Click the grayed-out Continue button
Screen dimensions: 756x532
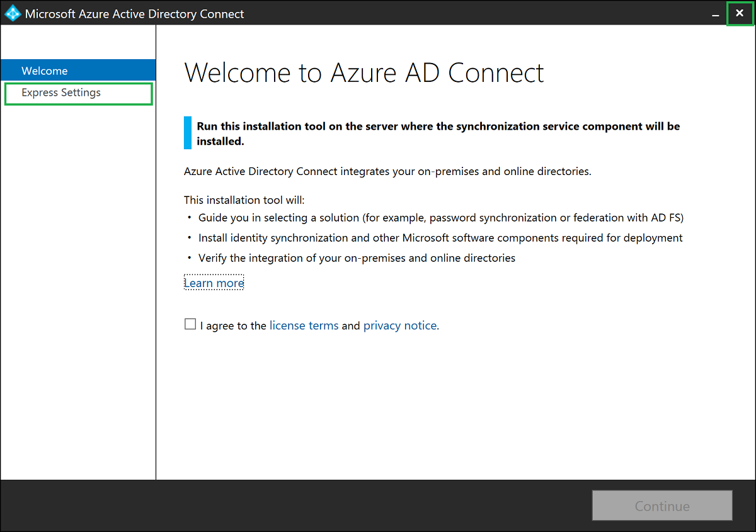tap(661, 506)
